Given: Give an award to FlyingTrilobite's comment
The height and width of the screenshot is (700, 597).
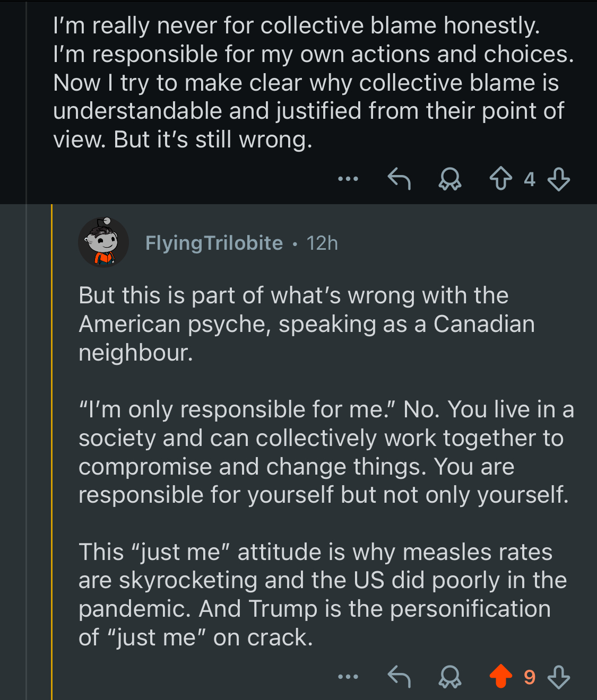Looking at the screenshot, I should click(449, 677).
